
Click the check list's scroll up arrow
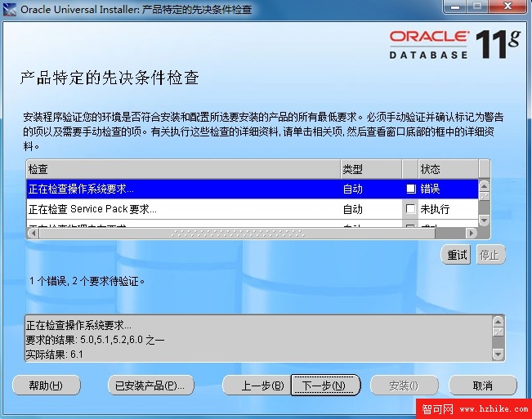484,185
